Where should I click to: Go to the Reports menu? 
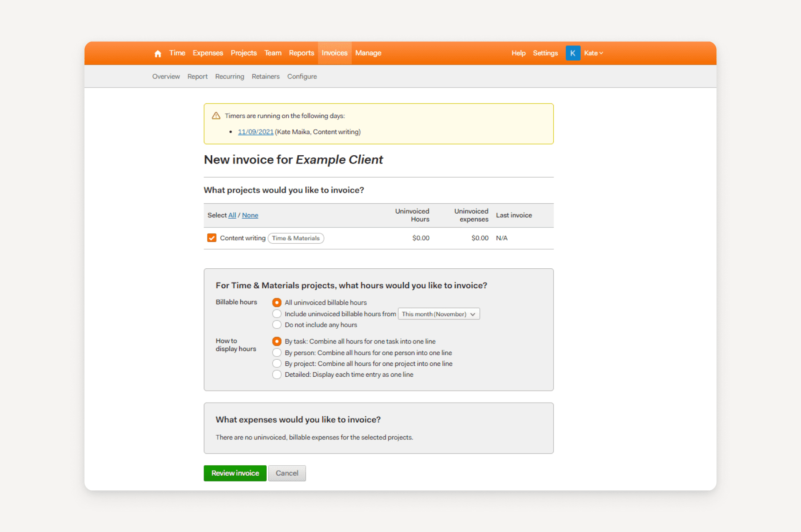click(301, 53)
